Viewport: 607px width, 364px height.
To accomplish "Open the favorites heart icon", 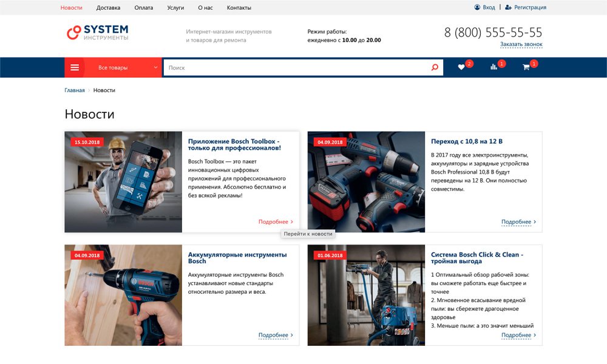I will (461, 67).
